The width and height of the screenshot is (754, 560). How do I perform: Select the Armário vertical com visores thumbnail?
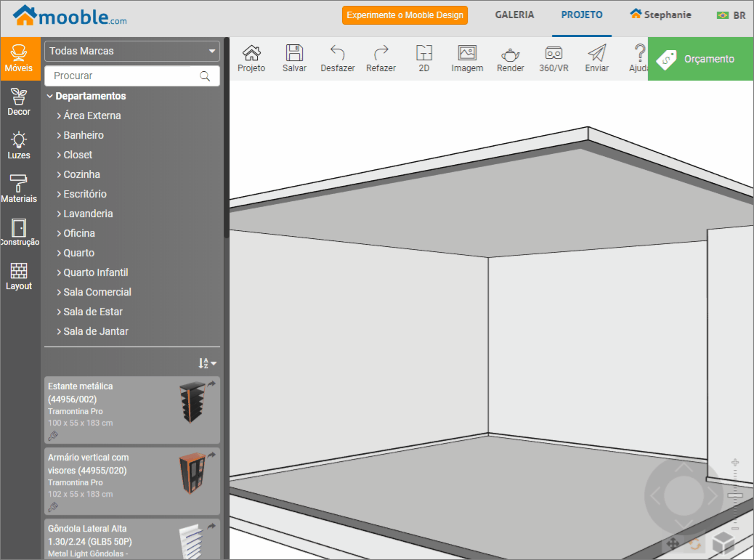192,474
